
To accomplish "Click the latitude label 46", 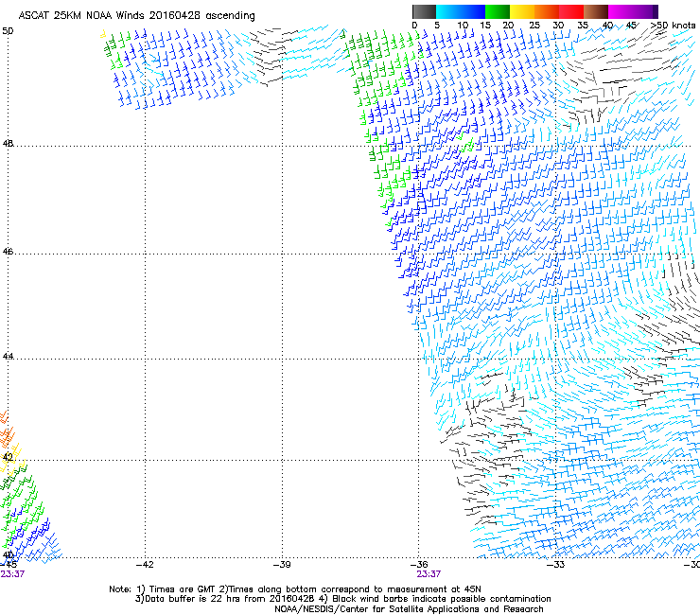I will (8, 252).
